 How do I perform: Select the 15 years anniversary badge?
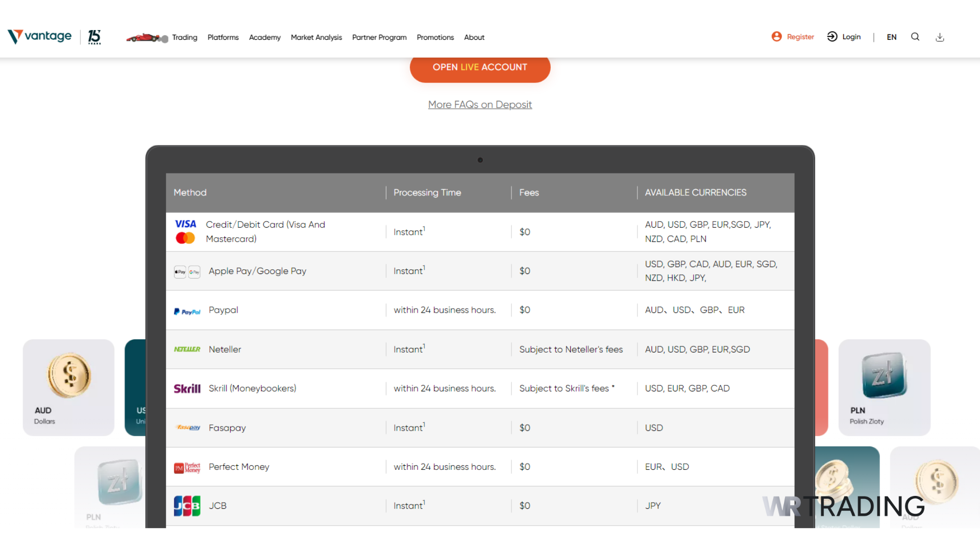click(x=94, y=37)
